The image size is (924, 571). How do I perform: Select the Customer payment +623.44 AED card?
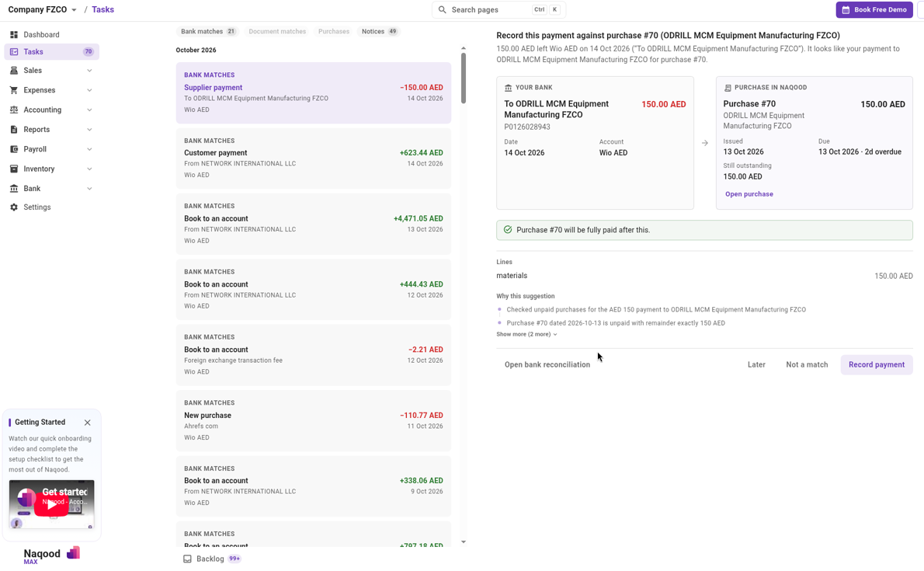point(314,158)
